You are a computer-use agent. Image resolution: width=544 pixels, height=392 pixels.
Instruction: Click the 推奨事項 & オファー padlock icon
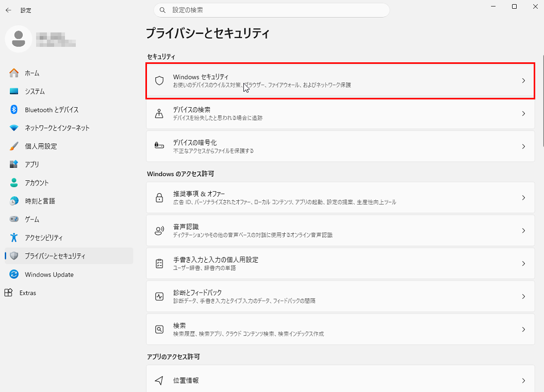[159, 198]
